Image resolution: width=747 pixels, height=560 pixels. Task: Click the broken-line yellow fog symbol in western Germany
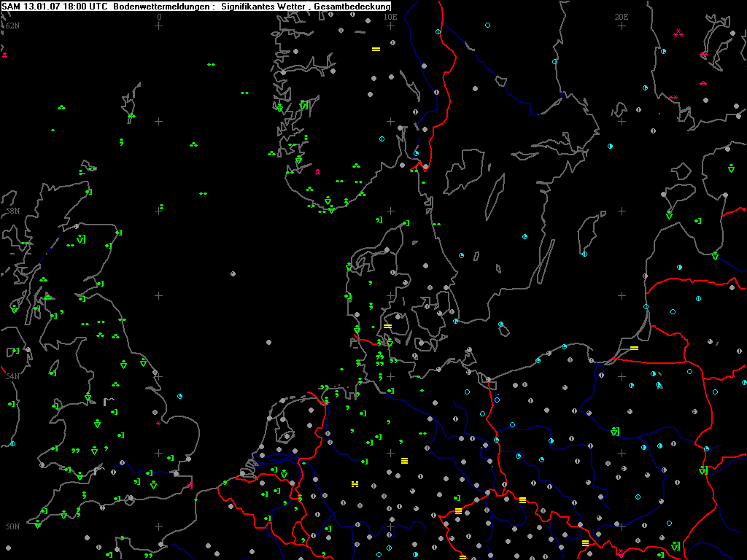(x=355, y=483)
